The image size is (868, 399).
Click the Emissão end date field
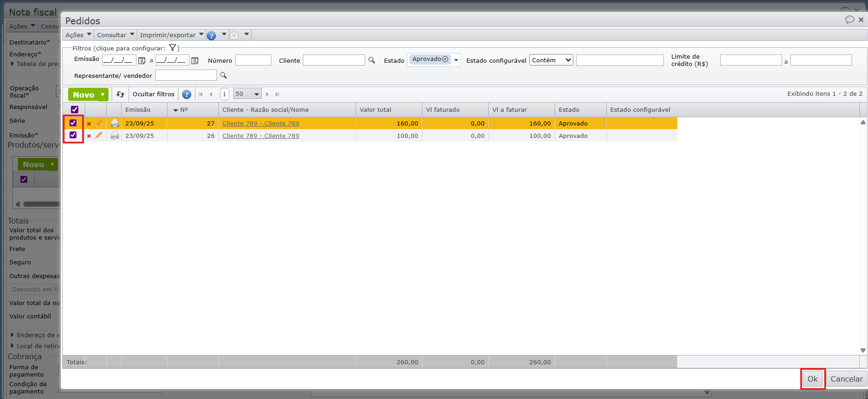point(173,60)
